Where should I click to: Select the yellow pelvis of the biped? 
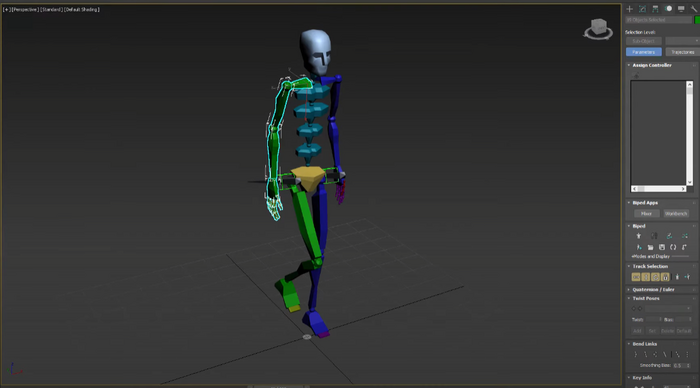[x=308, y=177]
